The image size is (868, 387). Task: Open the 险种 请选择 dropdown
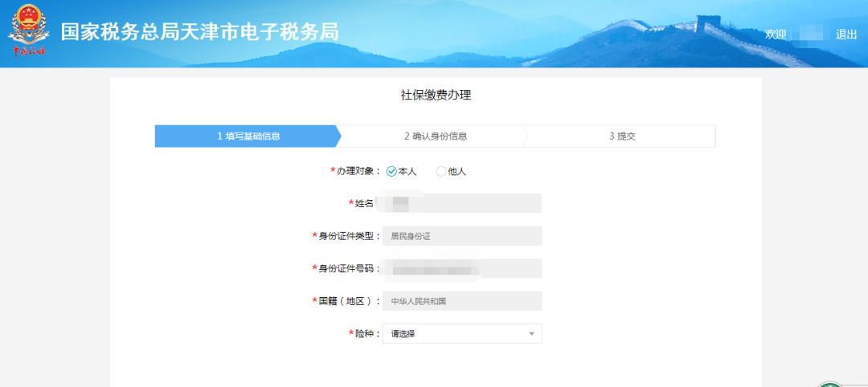462,334
